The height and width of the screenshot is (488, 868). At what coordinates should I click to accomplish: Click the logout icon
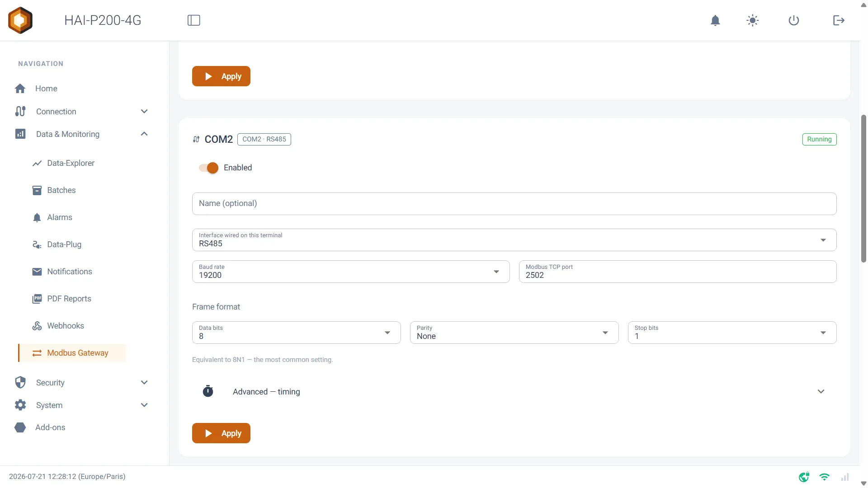[839, 20]
